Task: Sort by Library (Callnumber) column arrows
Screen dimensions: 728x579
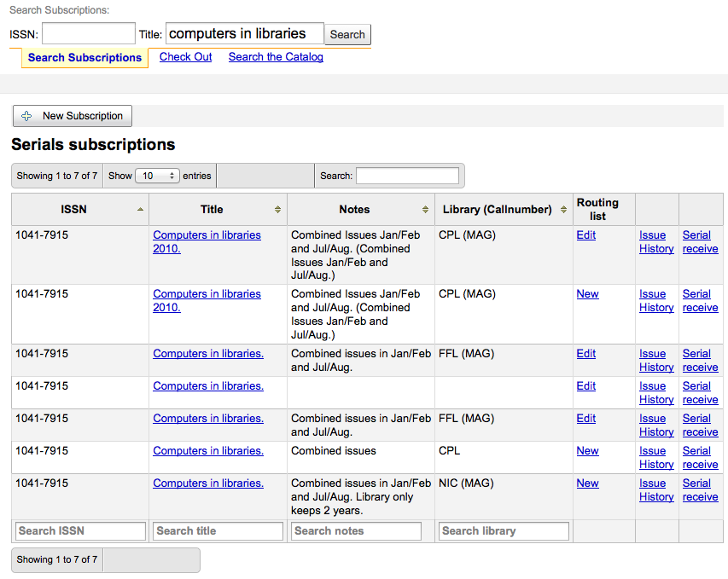Action: coord(563,210)
